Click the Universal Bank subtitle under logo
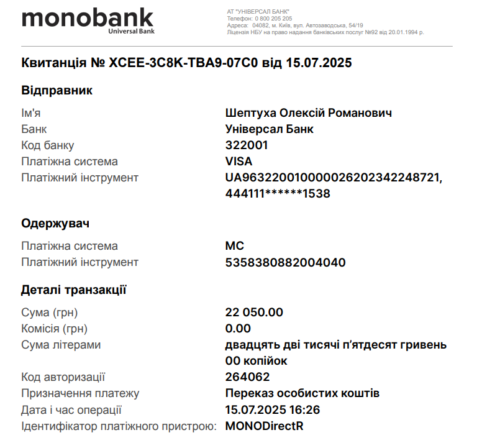482x448 pixels. pos(131,31)
